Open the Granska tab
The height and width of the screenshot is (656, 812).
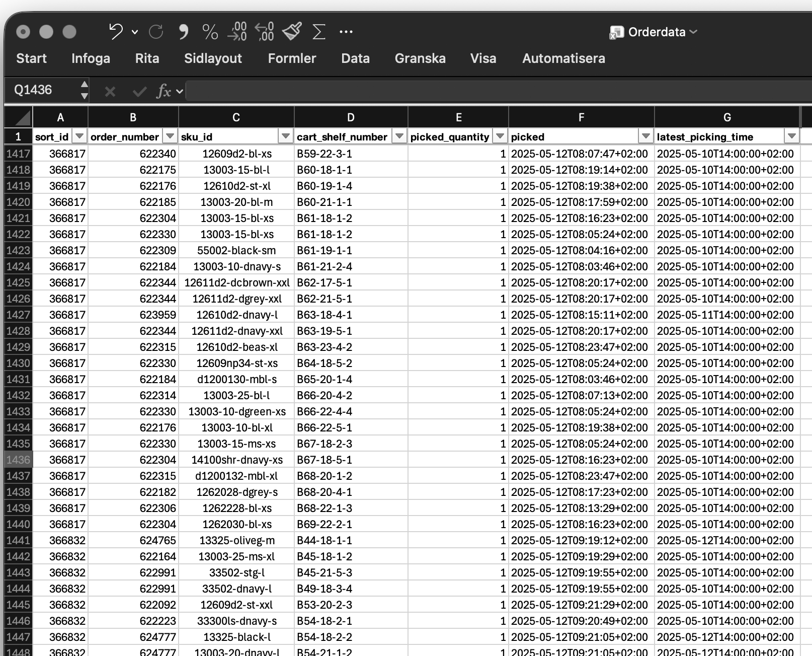420,58
